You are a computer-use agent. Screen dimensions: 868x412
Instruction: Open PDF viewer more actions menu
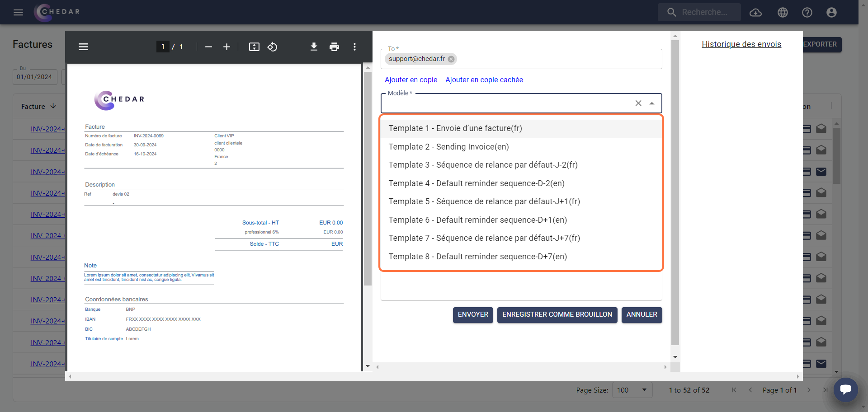(x=354, y=47)
